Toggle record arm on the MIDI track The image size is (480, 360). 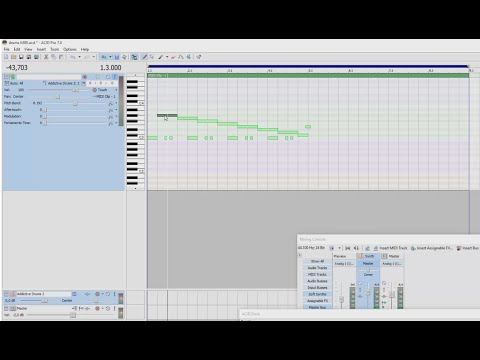coord(85,77)
